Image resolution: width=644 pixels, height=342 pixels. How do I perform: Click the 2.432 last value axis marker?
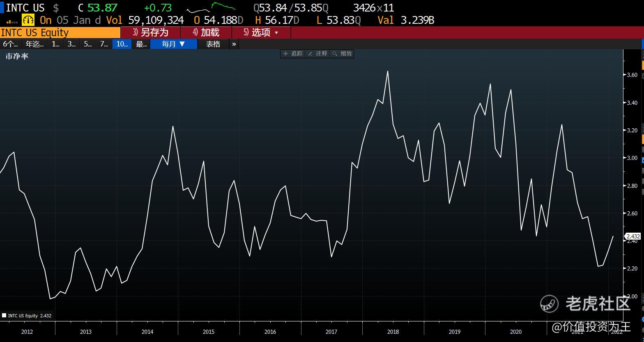click(632, 236)
